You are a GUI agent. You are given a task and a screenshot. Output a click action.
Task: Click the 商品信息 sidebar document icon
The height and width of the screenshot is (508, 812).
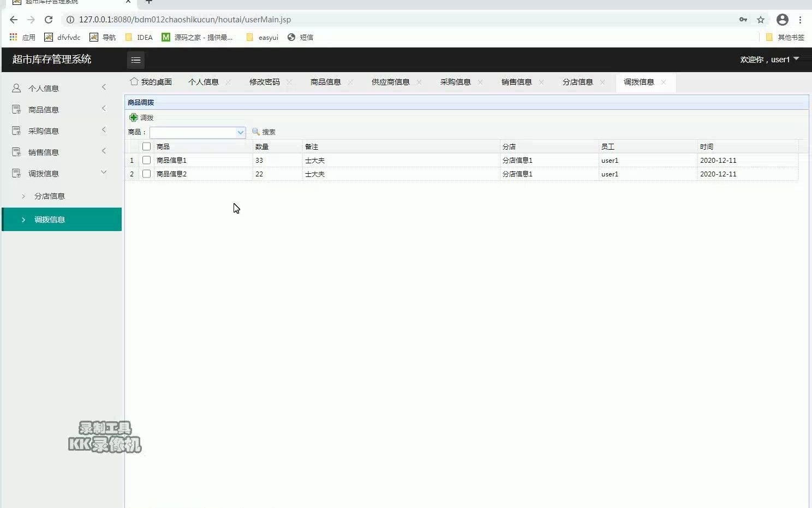click(16, 109)
